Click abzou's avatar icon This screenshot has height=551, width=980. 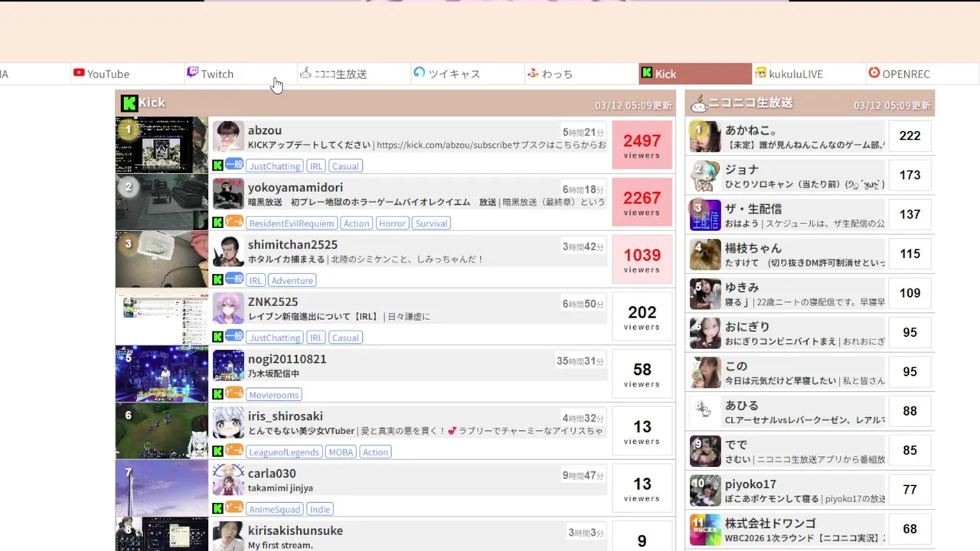tap(228, 137)
